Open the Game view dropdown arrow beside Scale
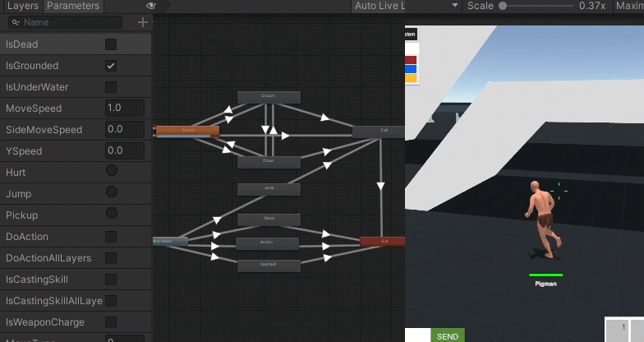Viewport: 644px width, 342px height. [x=455, y=6]
